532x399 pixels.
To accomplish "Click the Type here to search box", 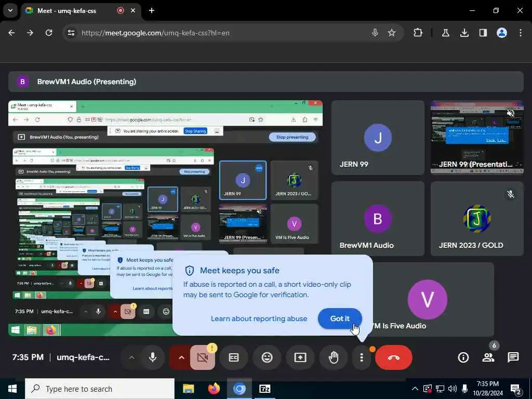I will pos(100,389).
